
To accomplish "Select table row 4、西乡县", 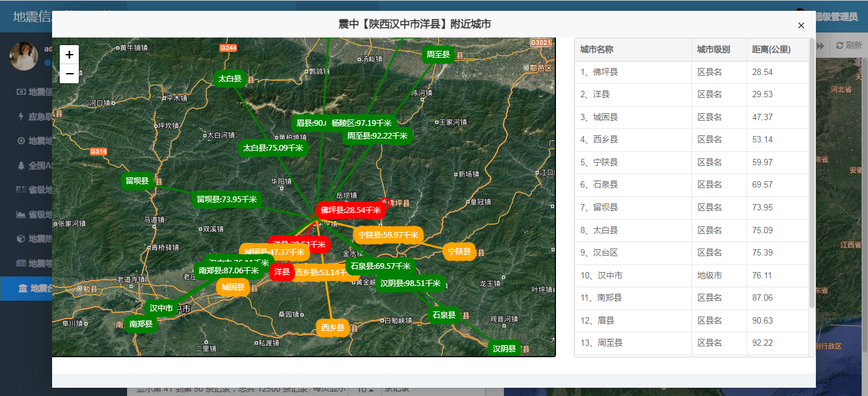I will click(692, 140).
